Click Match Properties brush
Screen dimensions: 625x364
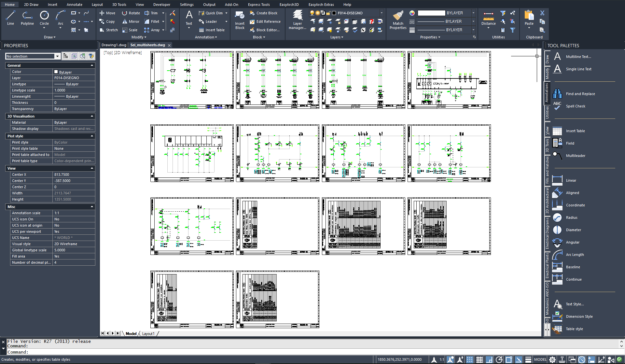[x=398, y=20]
